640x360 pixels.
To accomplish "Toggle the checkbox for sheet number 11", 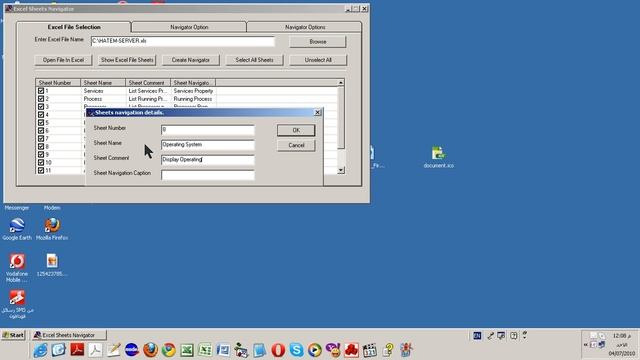I will tap(41, 170).
